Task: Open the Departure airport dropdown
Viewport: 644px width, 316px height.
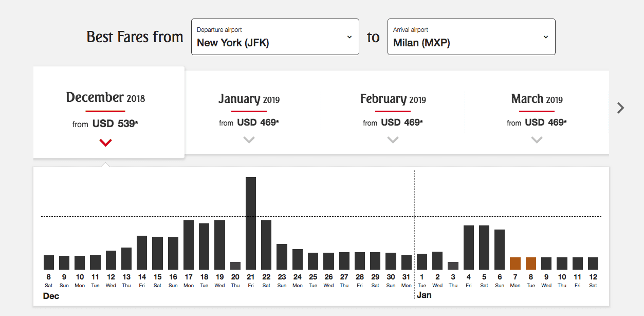Action: tap(275, 37)
